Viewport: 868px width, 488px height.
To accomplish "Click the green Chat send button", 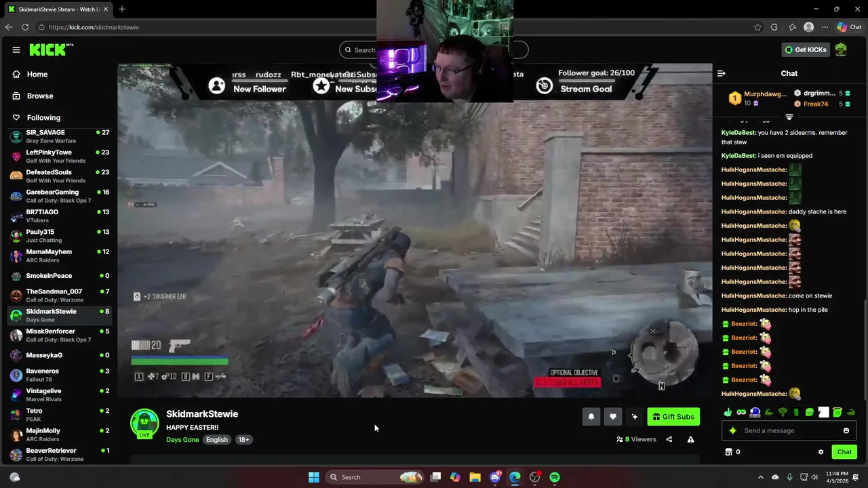I will pyautogui.click(x=844, y=452).
